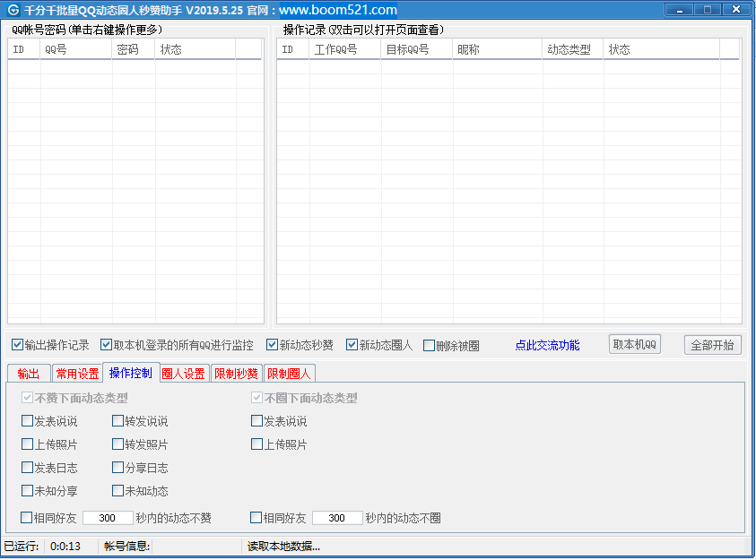The image size is (756, 560).
Task: Close the application window
Action: coord(735,10)
